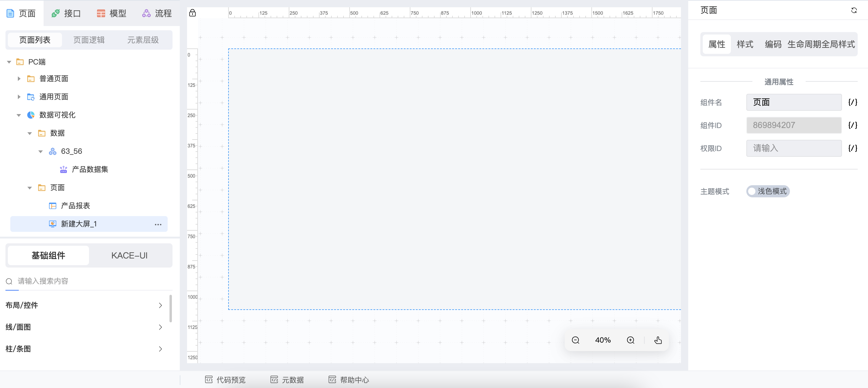Switch to the 接口 top tab
This screenshot has height=388, width=868.
click(x=66, y=14)
